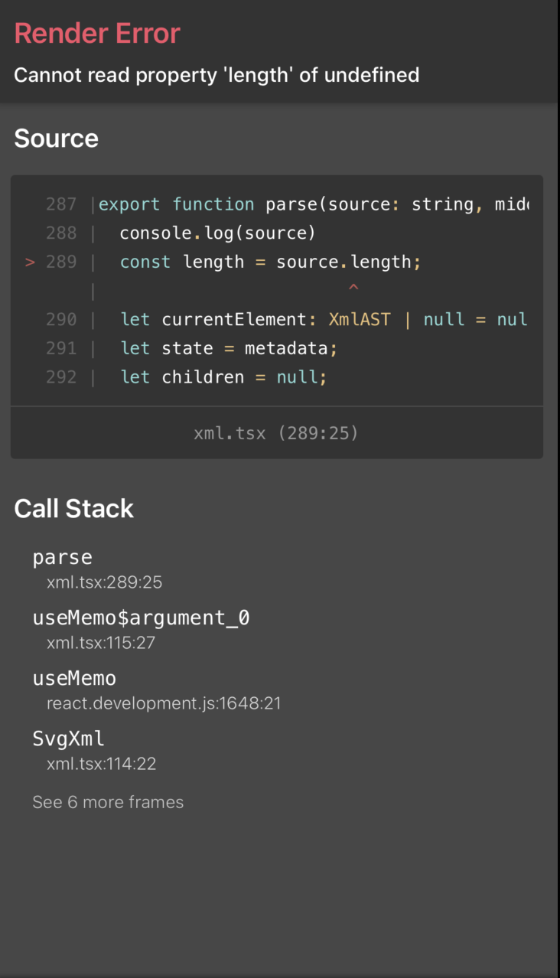Click line number 292 in the code view
Viewport: 560px width, 978px height.
tap(60, 377)
